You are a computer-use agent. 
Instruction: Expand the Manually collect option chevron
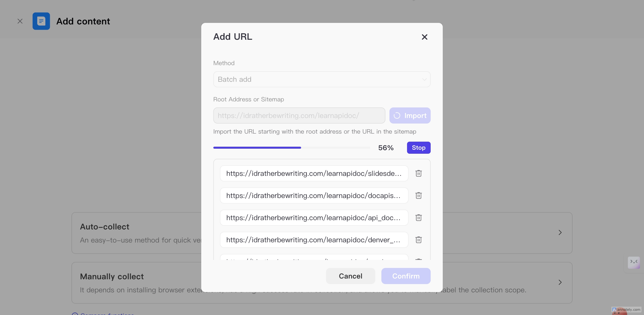coord(560,282)
